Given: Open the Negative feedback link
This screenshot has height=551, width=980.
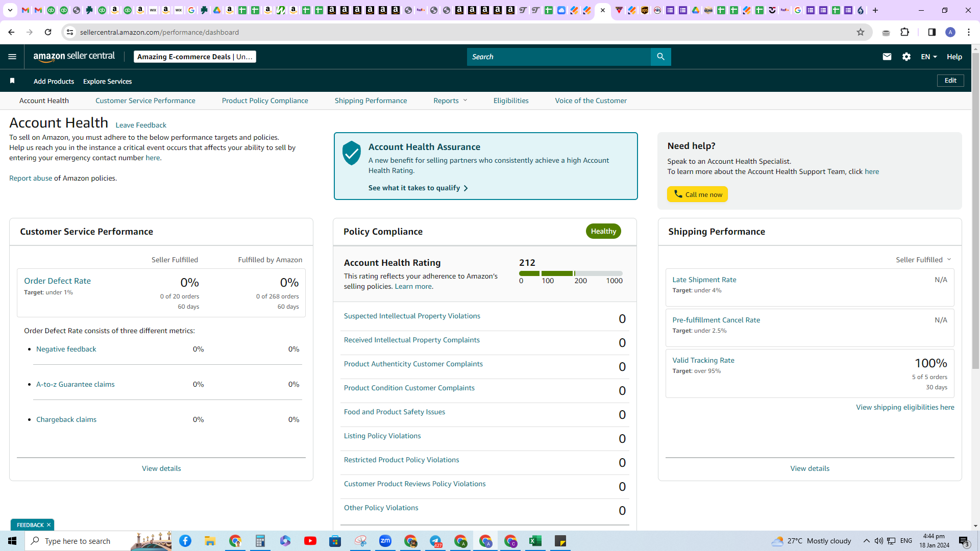Looking at the screenshot, I should click(x=66, y=349).
